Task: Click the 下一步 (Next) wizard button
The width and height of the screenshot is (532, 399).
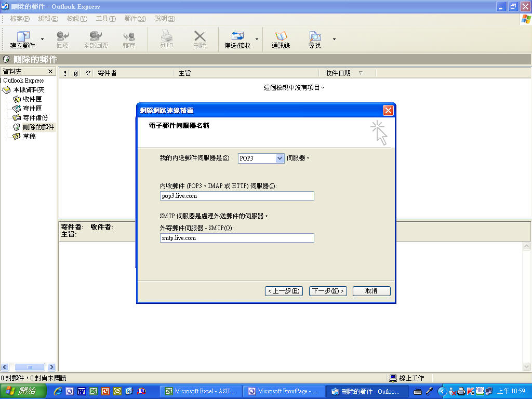Action: [x=328, y=291]
